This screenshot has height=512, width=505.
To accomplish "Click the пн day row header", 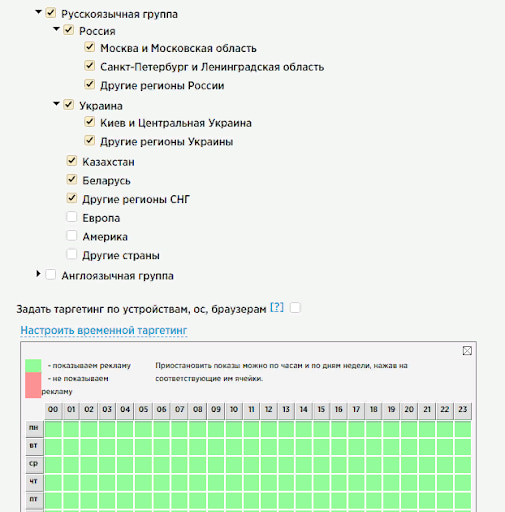I will tap(34, 429).
